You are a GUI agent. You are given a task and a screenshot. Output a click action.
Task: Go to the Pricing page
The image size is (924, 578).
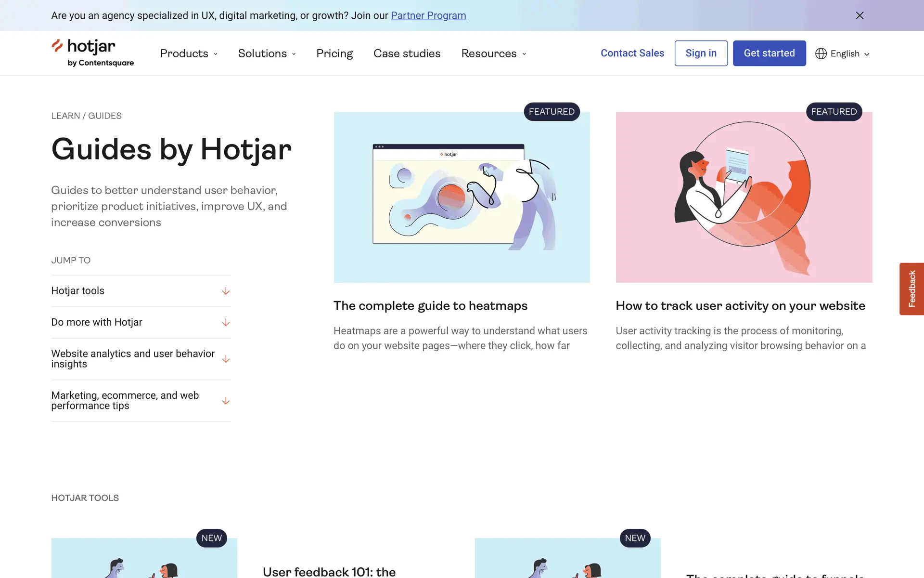click(x=334, y=53)
